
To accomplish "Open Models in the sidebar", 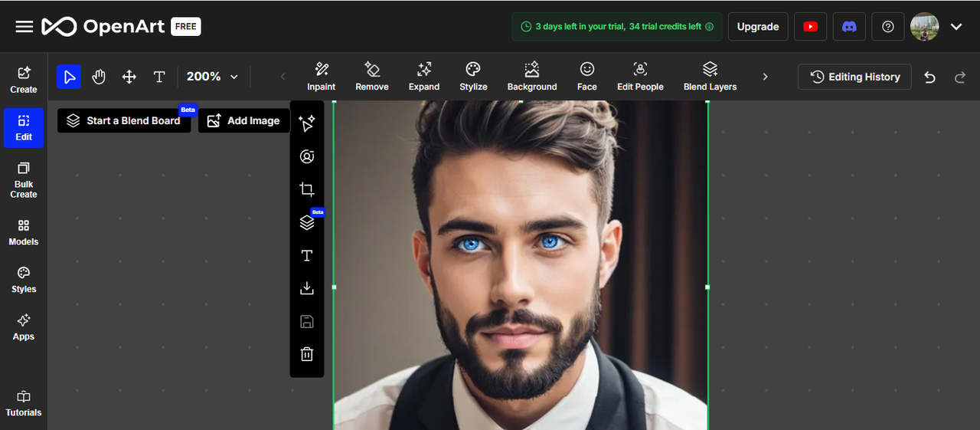I will 24,232.
